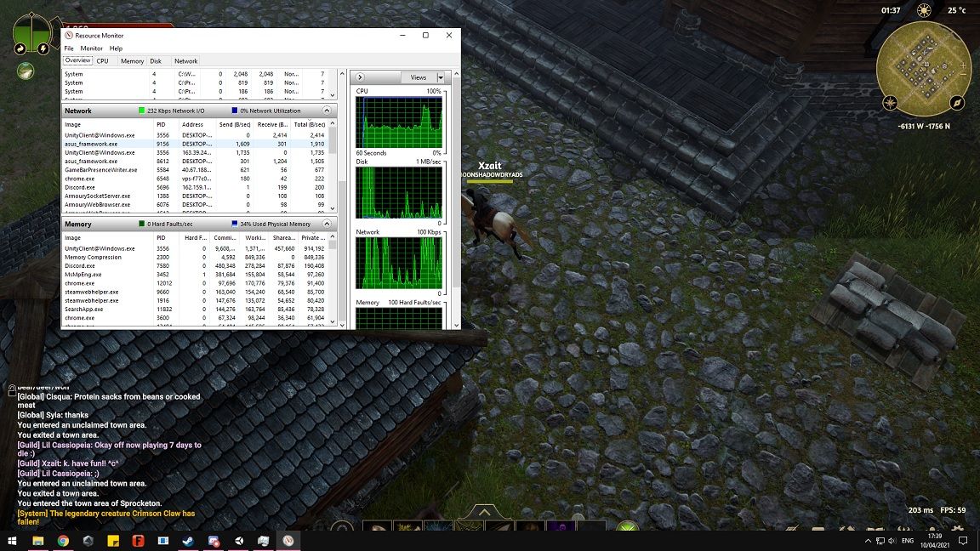Sort Memory list by Private column
Screen dimensions: 980x551
tap(312, 238)
